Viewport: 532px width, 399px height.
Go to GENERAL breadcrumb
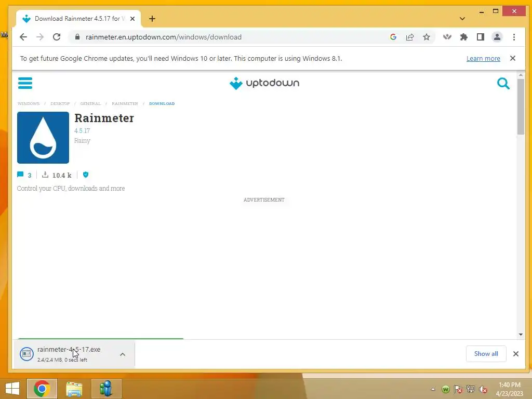90,103
